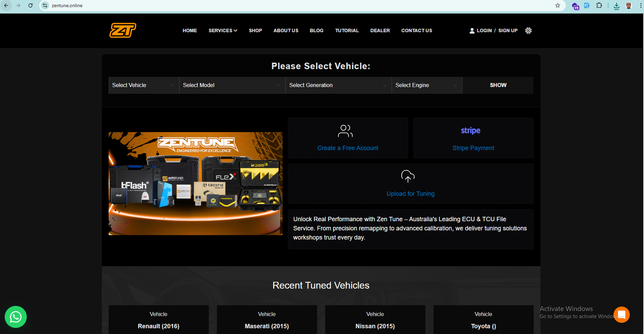The height and width of the screenshot is (334, 644).
Task: Open the Contact Us page
Action: pos(417,31)
